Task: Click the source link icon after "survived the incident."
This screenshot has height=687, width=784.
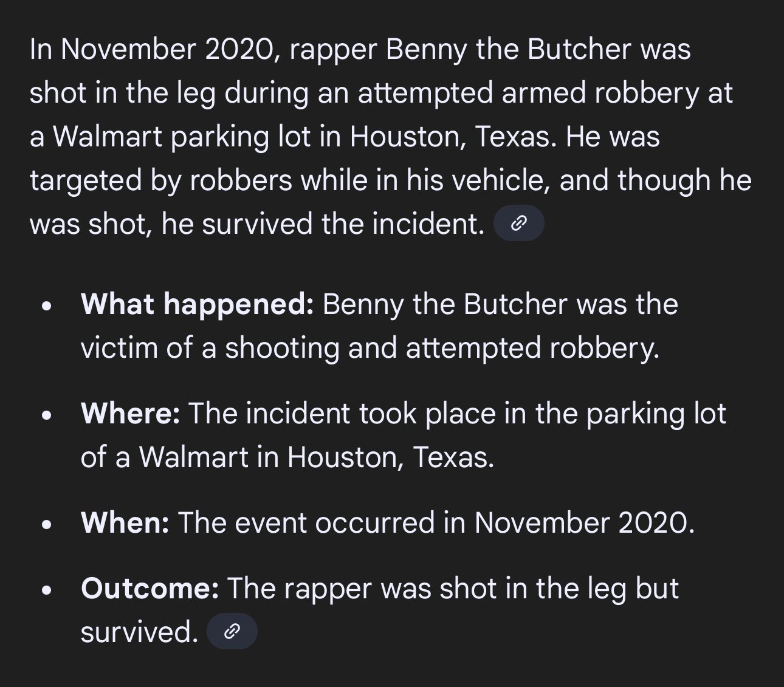Action: [518, 224]
